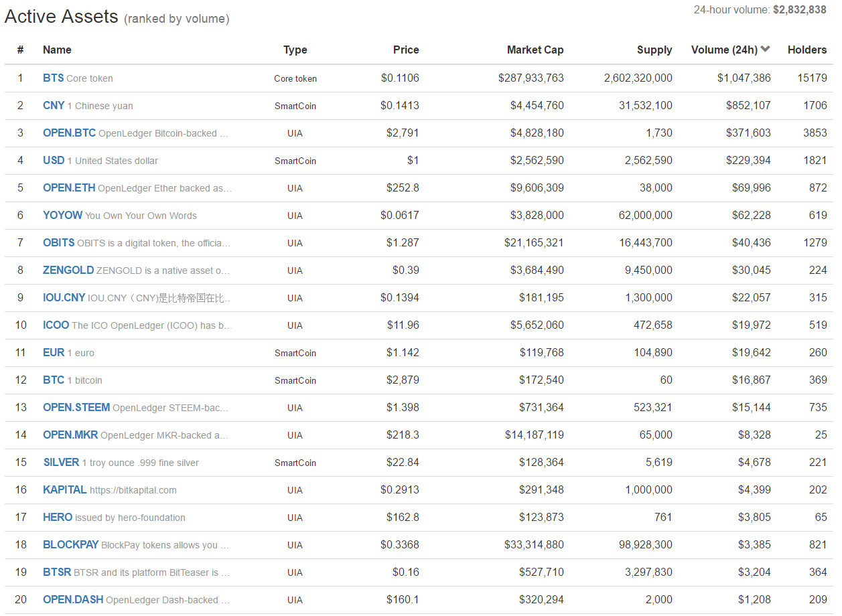Select the IOU.CNY volume $22,057
The width and height of the screenshot is (842, 616).
click(x=752, y=298)
